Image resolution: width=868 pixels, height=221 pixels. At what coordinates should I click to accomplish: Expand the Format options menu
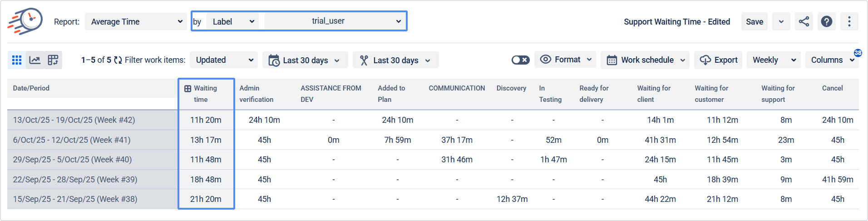point(565,60)
